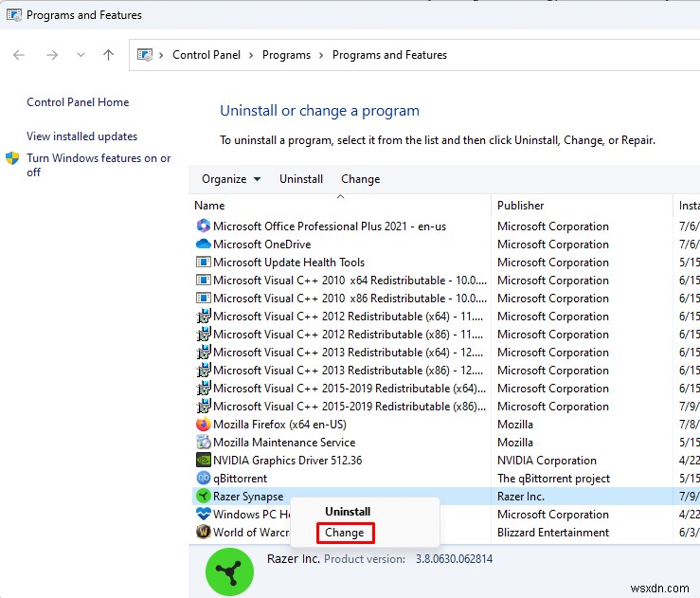Choose Uninstall from the context menu

[348, 512]
